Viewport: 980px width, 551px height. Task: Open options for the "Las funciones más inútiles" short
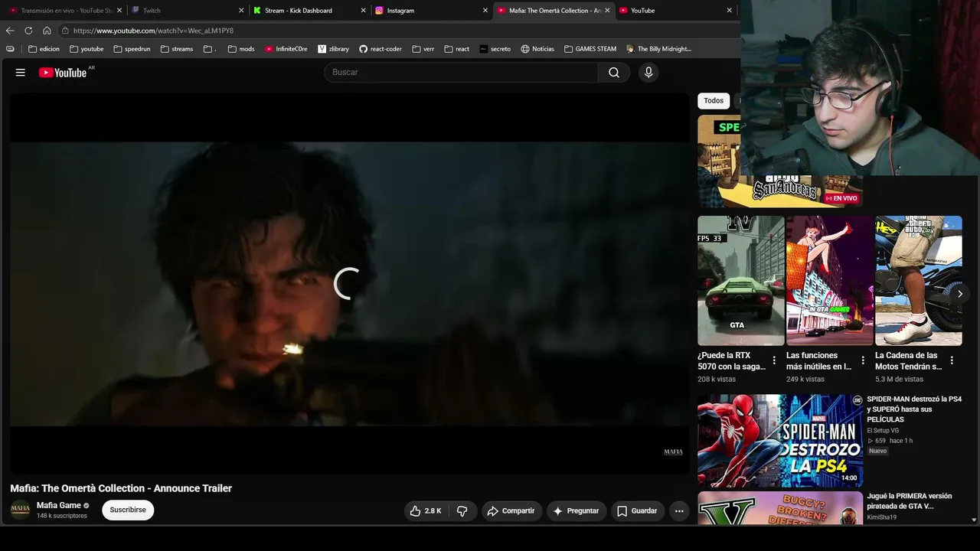pyautogui.click(x=863, y=360)
